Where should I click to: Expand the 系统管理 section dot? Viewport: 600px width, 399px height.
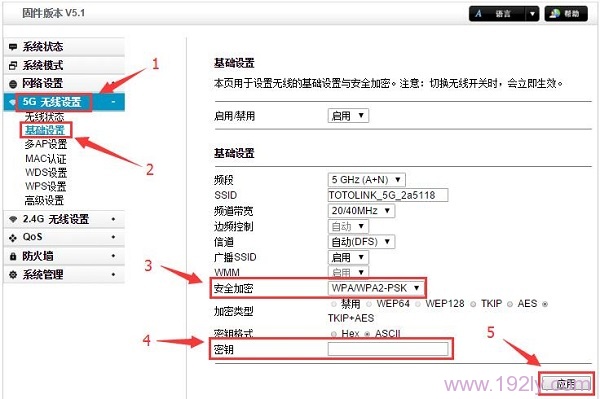pyautogui.click(x=113, y=274)
